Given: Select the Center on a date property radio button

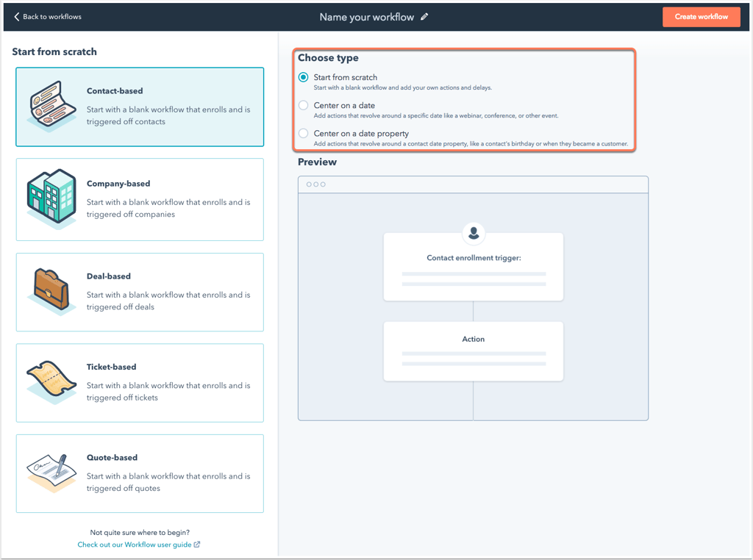Looking at the screenshot, I should 304,134.
